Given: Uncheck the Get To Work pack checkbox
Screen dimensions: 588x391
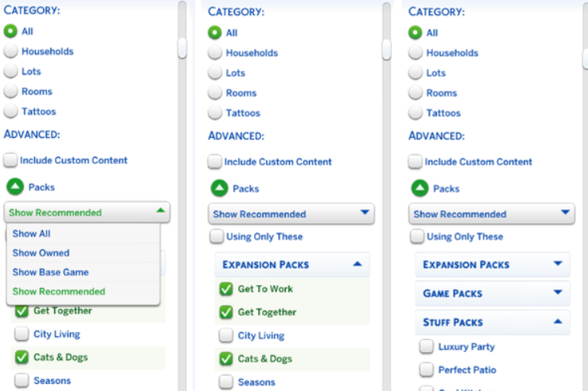Looking at the screenshot, I should click(x=225, y=289).
